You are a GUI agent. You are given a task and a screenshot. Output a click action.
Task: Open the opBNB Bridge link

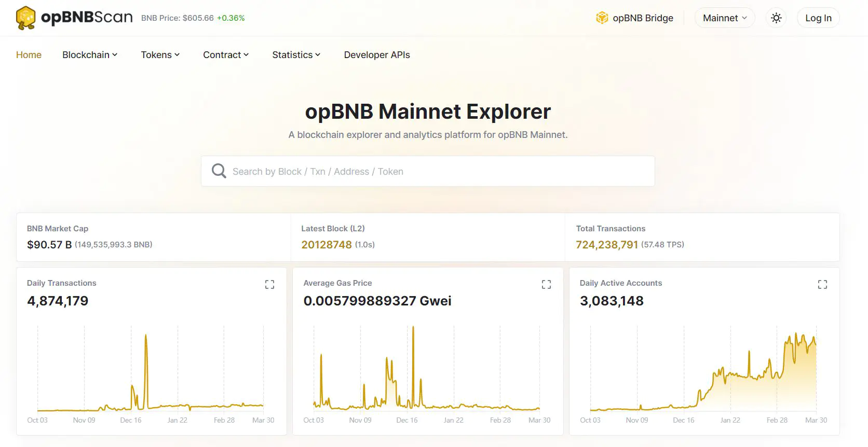(x=643, y=18)
